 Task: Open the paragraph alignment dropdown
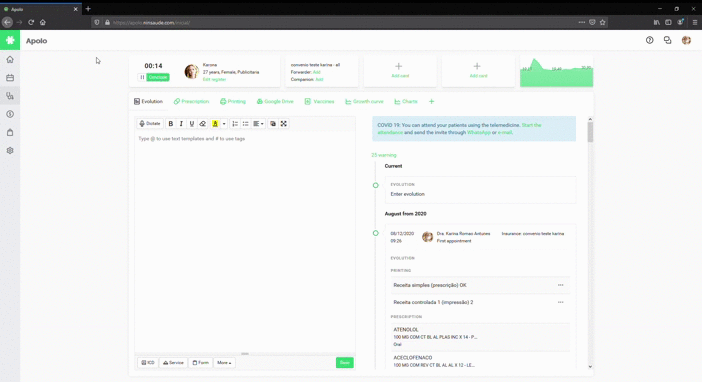pyautogui.click(x=258, y=124)
